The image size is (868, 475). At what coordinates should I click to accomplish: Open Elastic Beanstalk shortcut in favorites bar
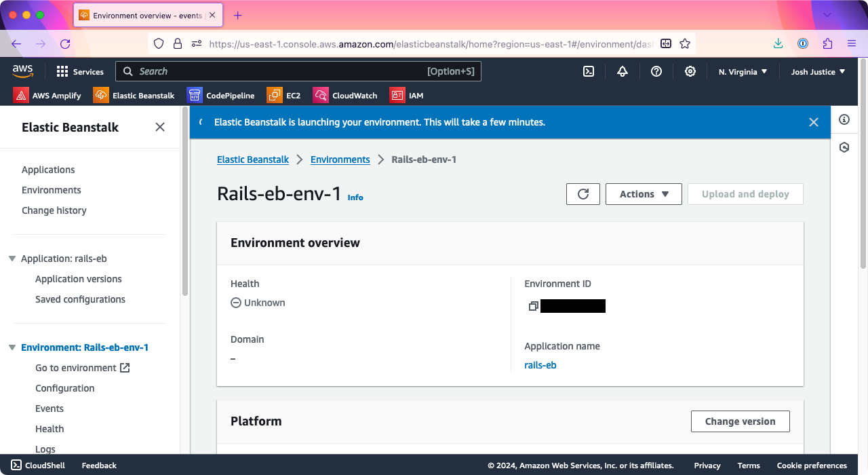tap(134, 95)
